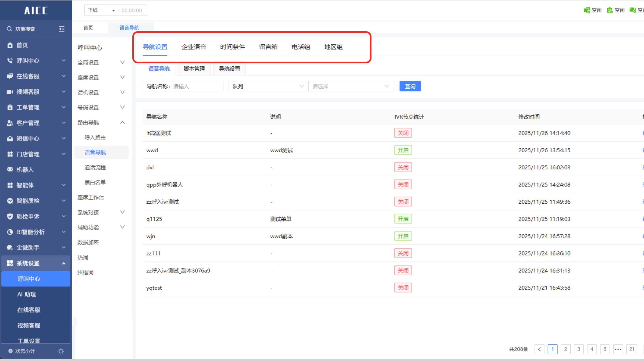Open 机器人 robot icon entry
644x361 pixels.
[x=10, y=170]
